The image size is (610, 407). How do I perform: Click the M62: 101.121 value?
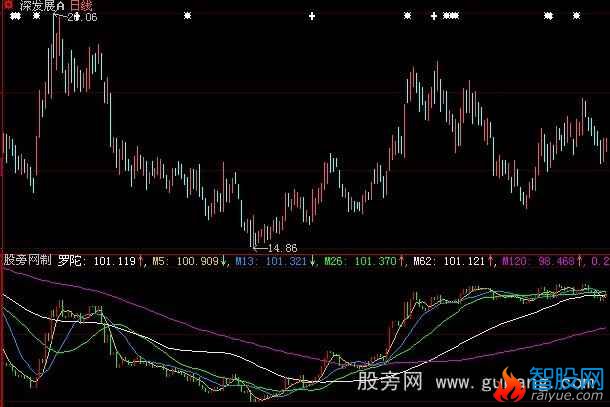click(x=449, y=261)
